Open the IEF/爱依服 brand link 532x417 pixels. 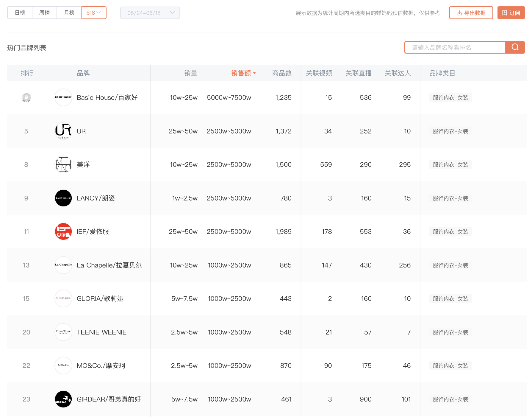click(x=93, y=231)
